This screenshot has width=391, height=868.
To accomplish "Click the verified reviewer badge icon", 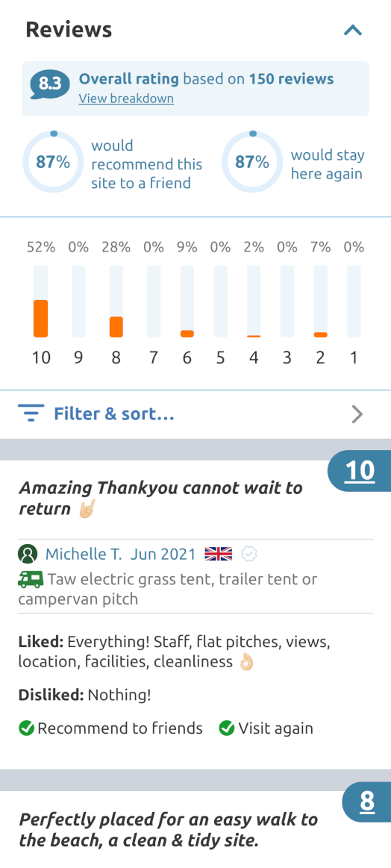I will pyautogui.click(x=250, y=554).
